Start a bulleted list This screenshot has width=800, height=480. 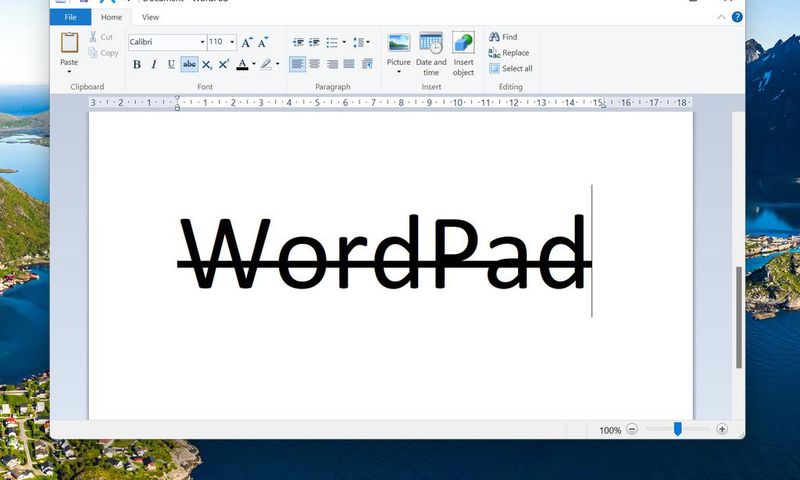click(332, 42)
